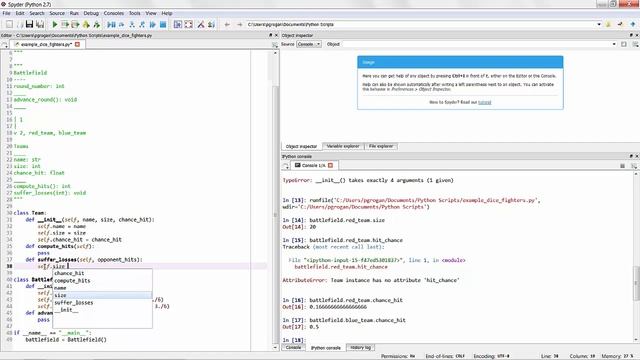
Task: Run the current selection
Action: pos(86,24)
